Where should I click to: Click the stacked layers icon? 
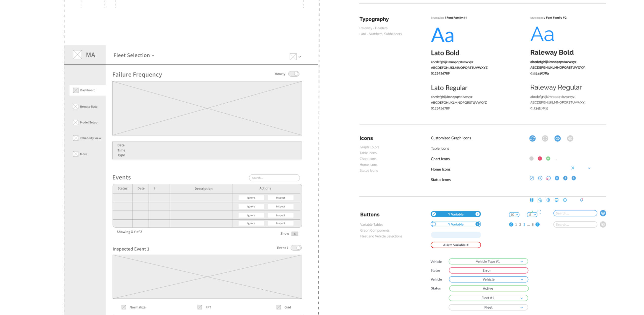532,200
